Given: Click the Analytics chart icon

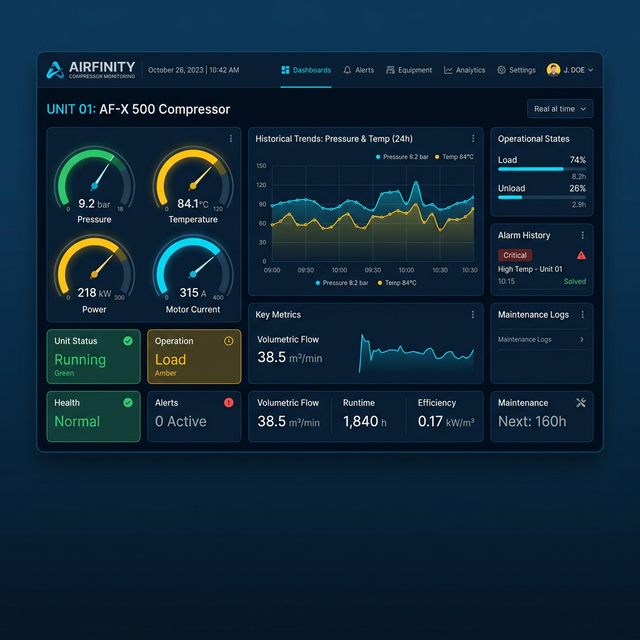Looking at the screenshot, I should (x=448, y=70).
